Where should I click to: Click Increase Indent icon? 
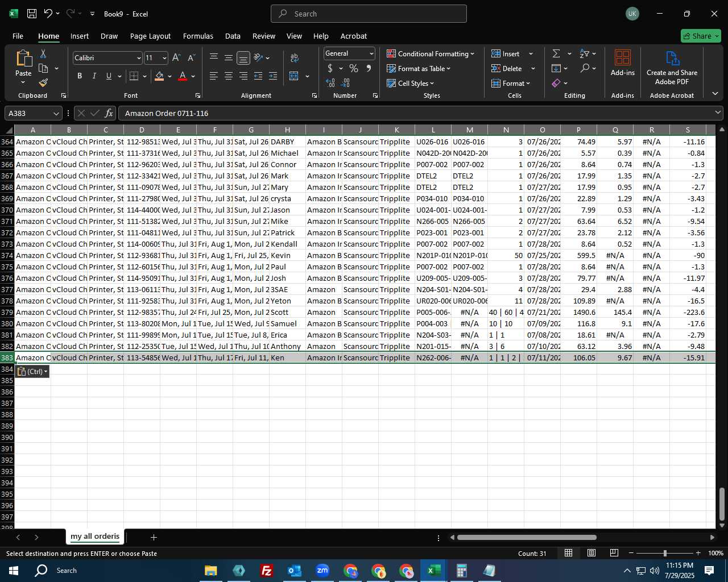pos(273,76)
